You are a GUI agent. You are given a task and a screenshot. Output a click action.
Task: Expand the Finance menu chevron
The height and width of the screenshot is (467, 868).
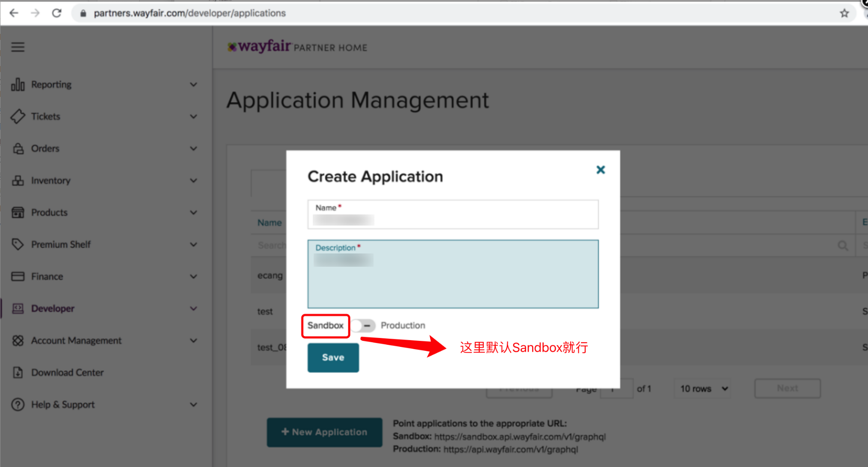[194, 277]
